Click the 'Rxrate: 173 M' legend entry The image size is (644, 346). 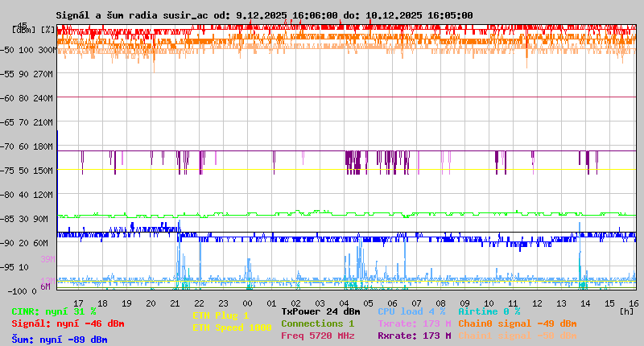(x=415, y=336)
